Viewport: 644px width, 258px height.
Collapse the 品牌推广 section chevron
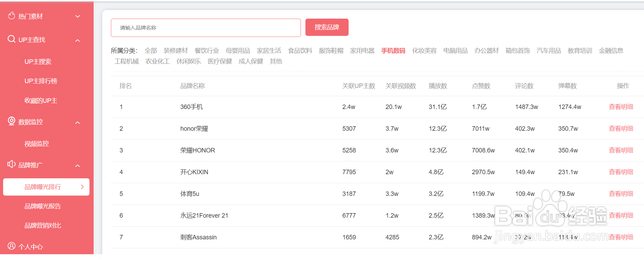point(78,166)
